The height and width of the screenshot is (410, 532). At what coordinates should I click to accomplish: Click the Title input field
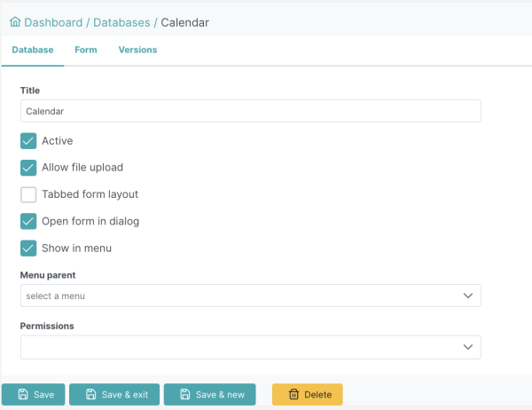coord(250,111)
